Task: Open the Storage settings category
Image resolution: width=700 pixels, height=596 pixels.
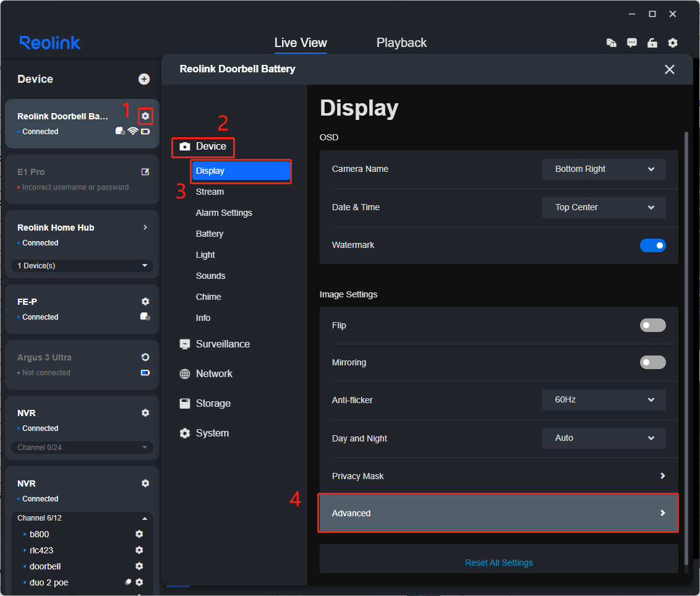Action: (x=205, y=403)
